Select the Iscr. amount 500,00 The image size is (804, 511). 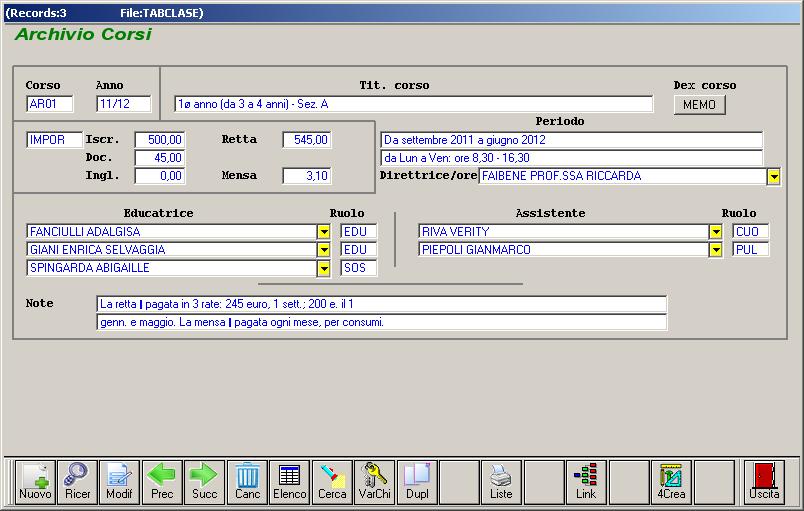point(159,140)
